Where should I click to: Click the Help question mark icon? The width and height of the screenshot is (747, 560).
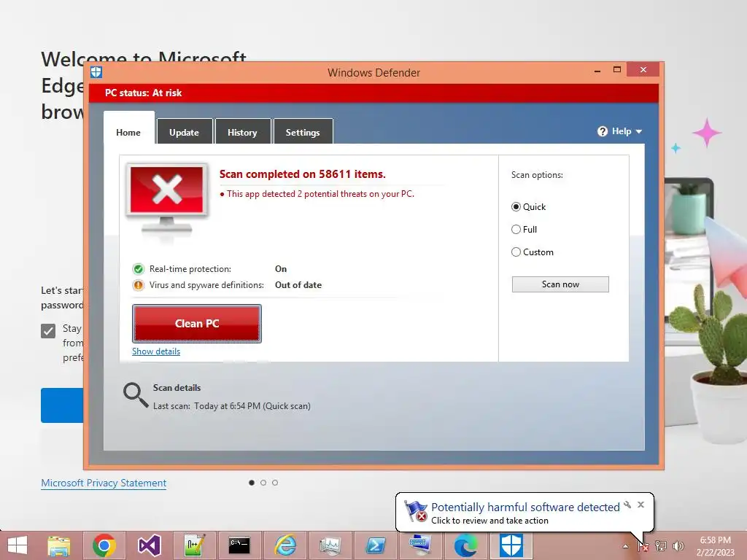(x=602, y=131)
